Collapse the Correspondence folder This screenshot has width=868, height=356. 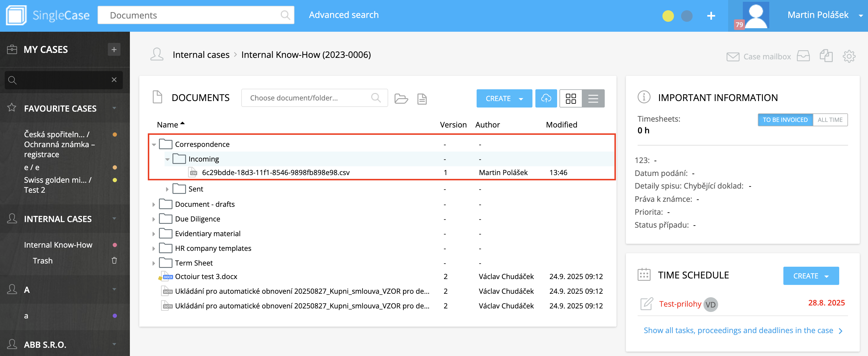click(x=154, y=145)
